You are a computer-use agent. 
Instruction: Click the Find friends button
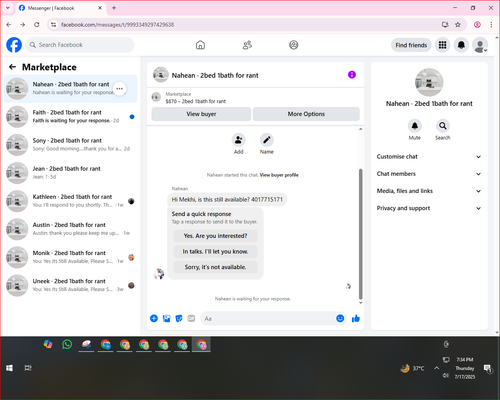coord(411,45)
